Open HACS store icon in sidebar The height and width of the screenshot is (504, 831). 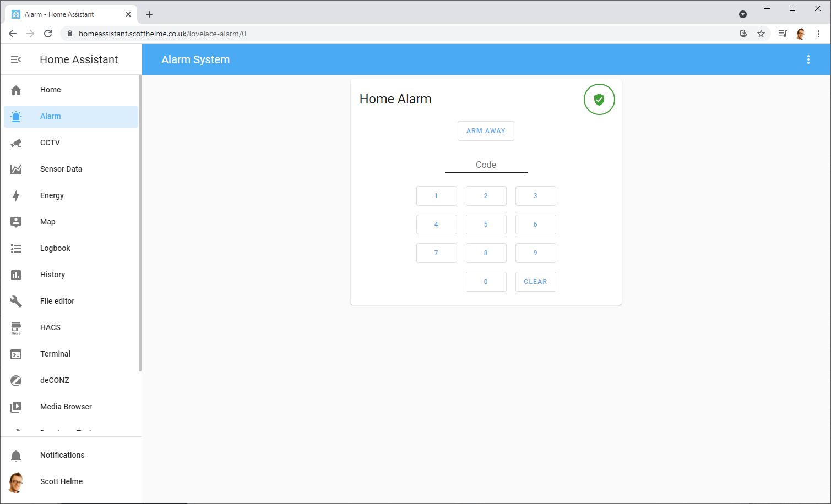[x=16, y=328]
